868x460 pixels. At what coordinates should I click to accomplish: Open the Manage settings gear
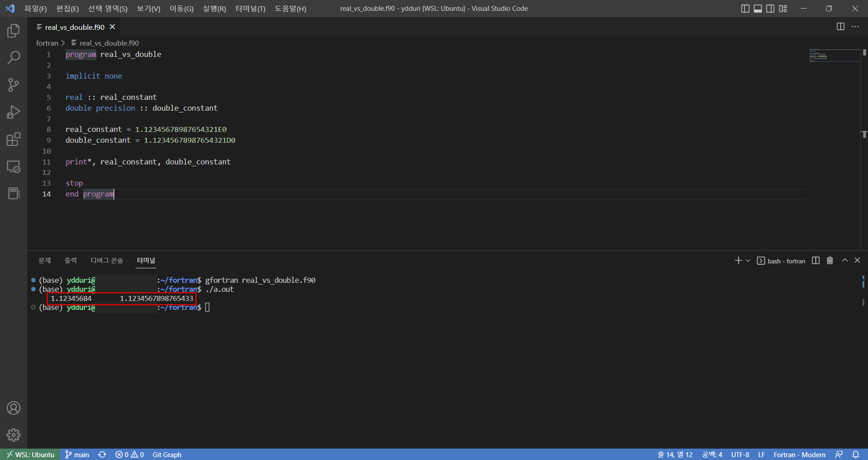(13, 435)
